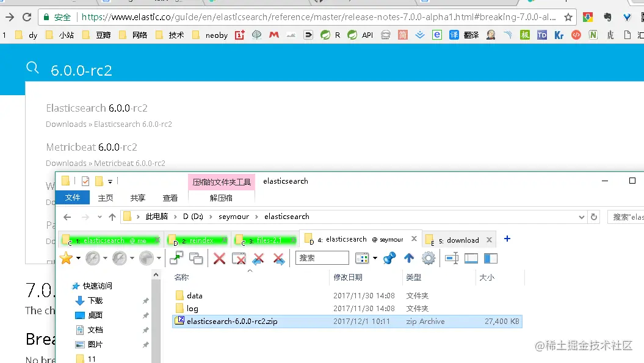Open recent locations dropdown next to forward

coord(99,217)
